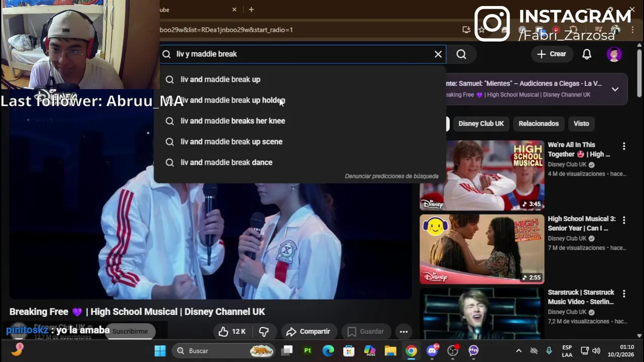Open Discord from the taskbar
644x362 pixels.
432,351
